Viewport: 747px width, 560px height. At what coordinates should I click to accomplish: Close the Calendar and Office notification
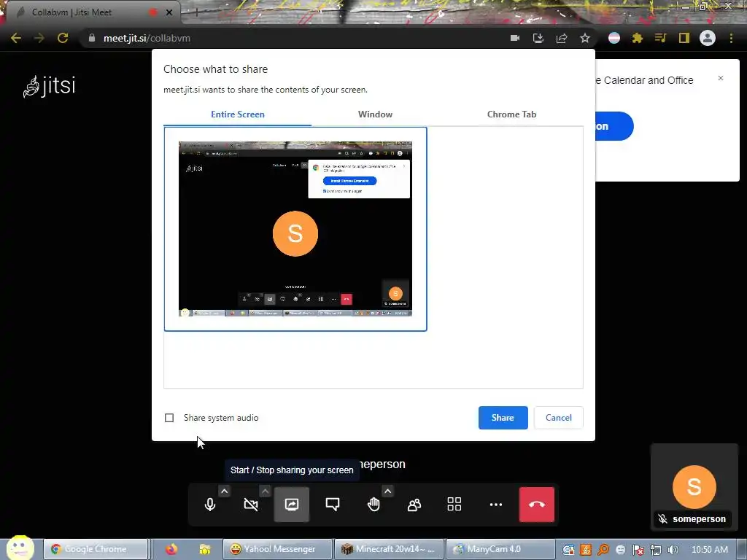tap(721, 78)
